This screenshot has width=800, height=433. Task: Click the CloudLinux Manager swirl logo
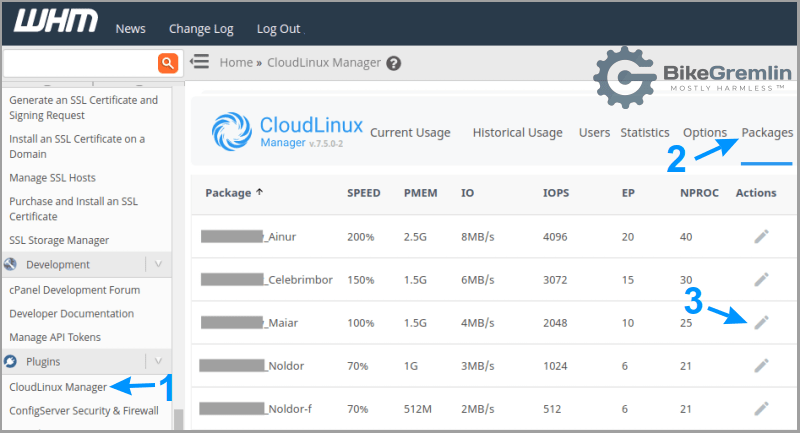tap(232, 132)
